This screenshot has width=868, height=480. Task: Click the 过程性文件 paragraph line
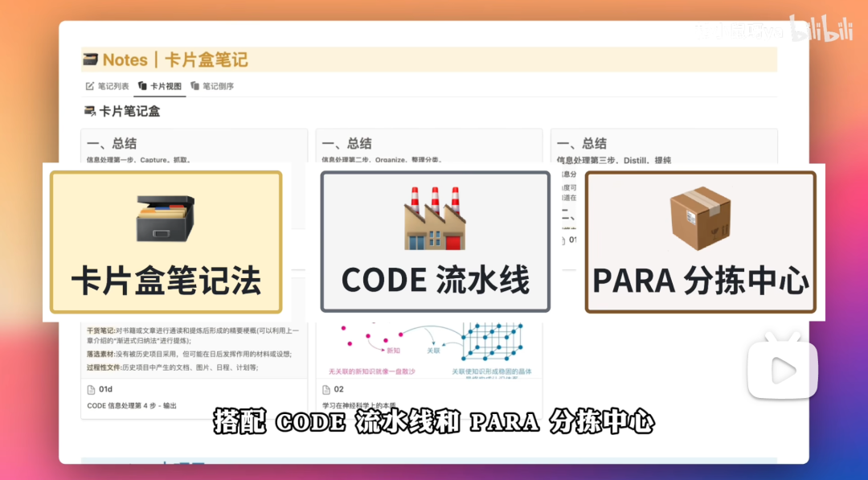tap(172, 367)
